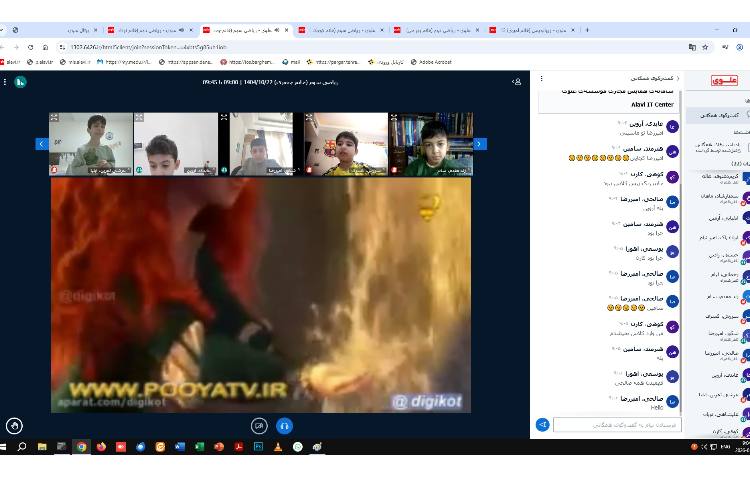Open Chrome from the Windows taskbar
This screenshot has height=480, width=750.
(x=81, y=447)
